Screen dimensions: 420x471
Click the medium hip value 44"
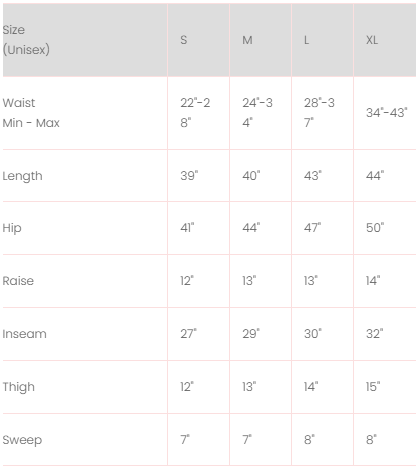point(251,228)
